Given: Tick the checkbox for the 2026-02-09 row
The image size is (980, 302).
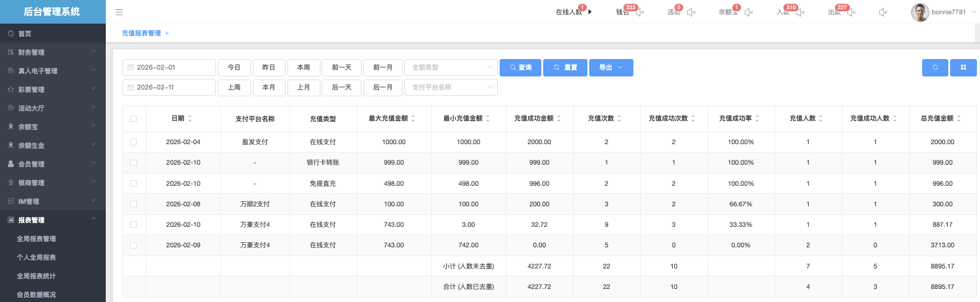Looking at the screenshot, I should [134, 245].
